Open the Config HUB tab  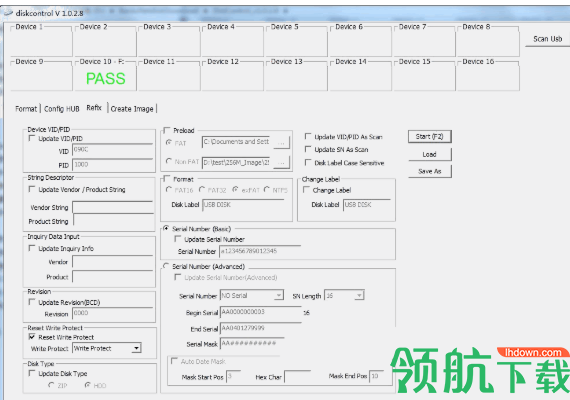click(x=62, y=109)
